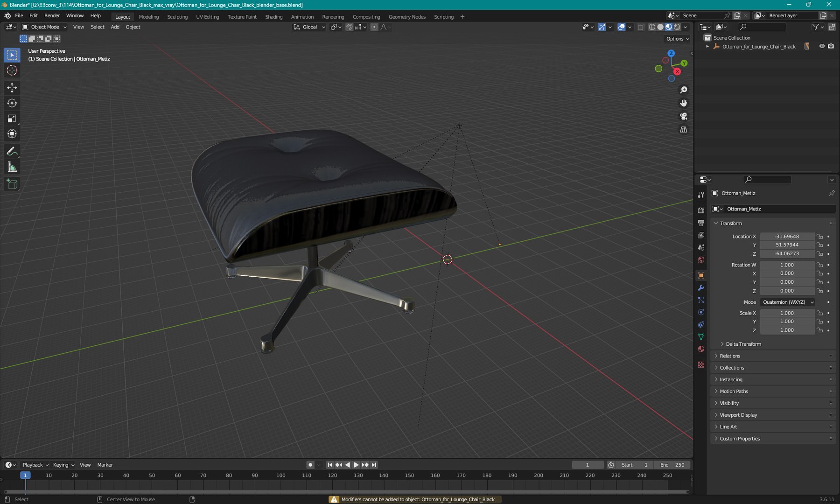Open the Material properties tab
Screen dimensions: 840x504
[x=701, y=349]
